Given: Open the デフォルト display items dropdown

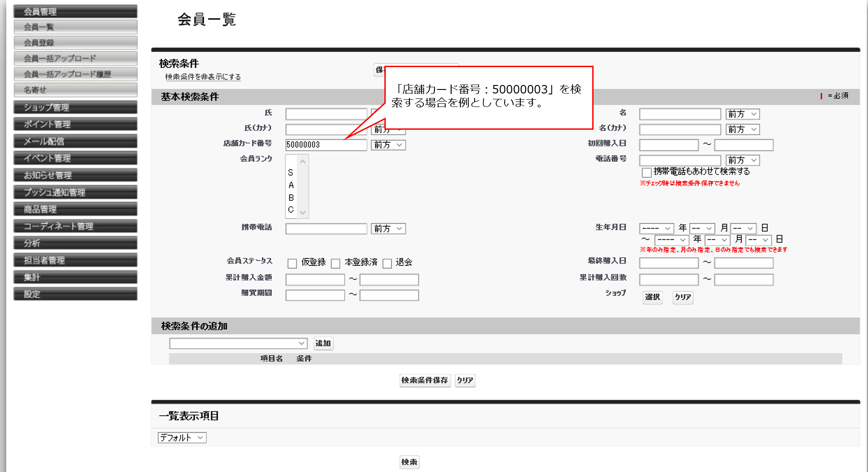Looking at the screenshot, I should coord(182,438).
